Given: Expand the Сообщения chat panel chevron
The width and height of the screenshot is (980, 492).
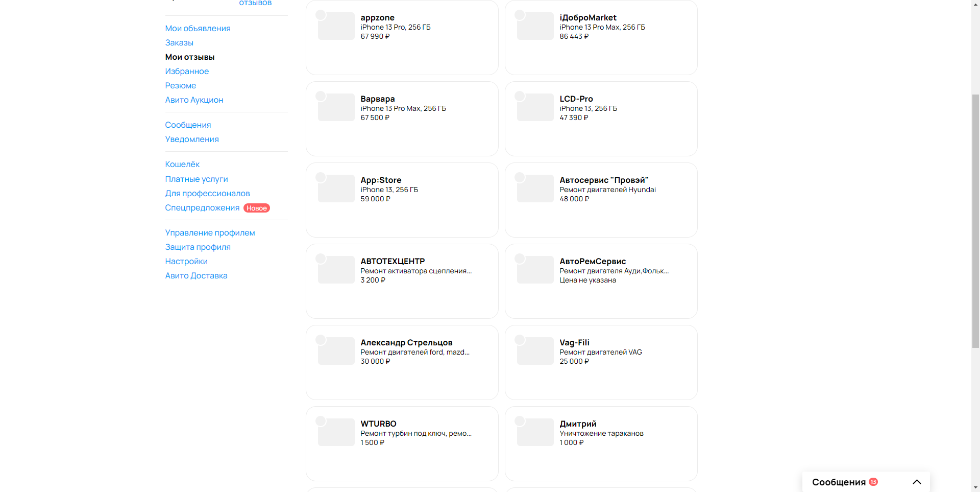Looking at the screenshot, I should [x=917, y=482].
